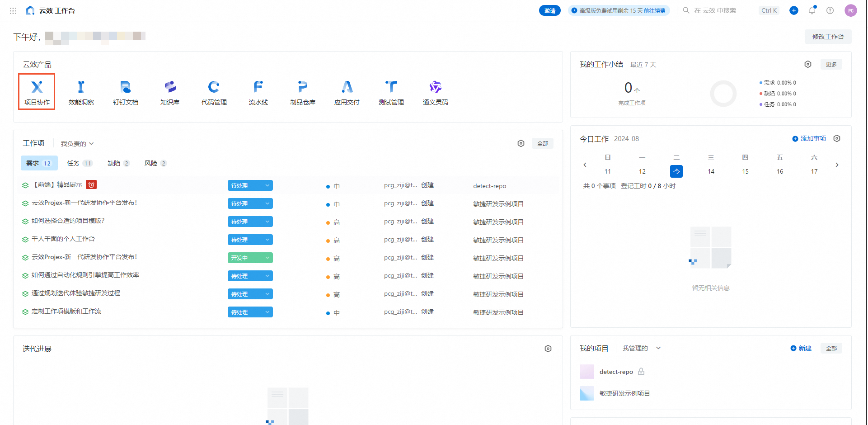Open settings gear of 今日工作 card

pyautogui.click(x=837, y=138)
